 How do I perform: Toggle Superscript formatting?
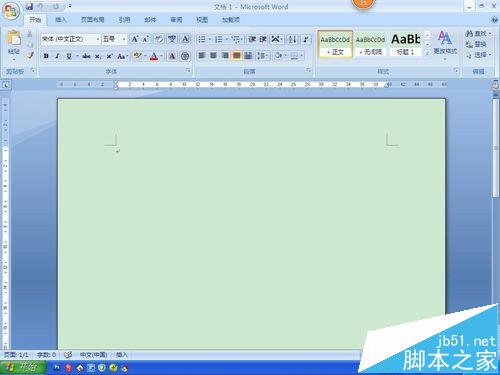[109, 56]
